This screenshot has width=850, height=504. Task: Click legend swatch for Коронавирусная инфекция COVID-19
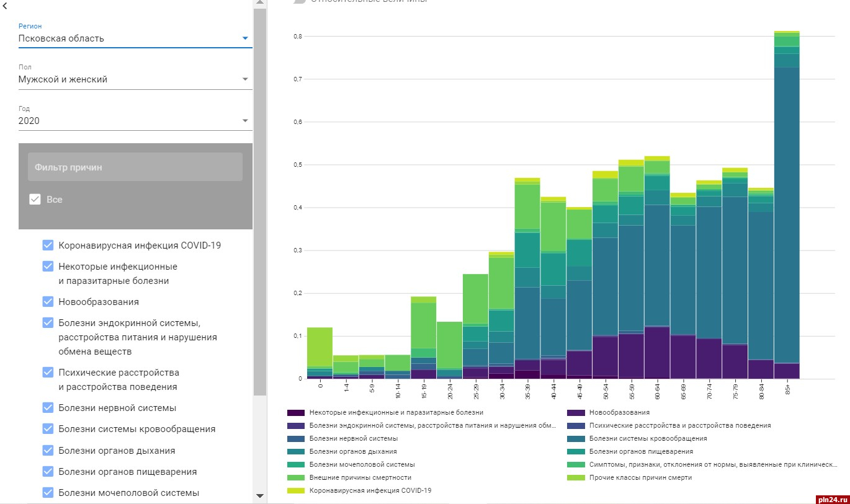tap(295, 490)
